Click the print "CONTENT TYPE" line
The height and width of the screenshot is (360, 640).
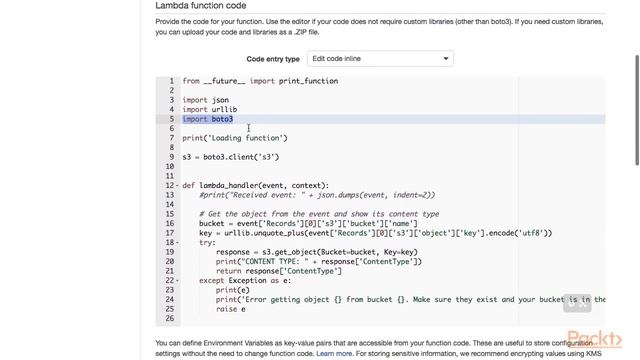[319, 262]
